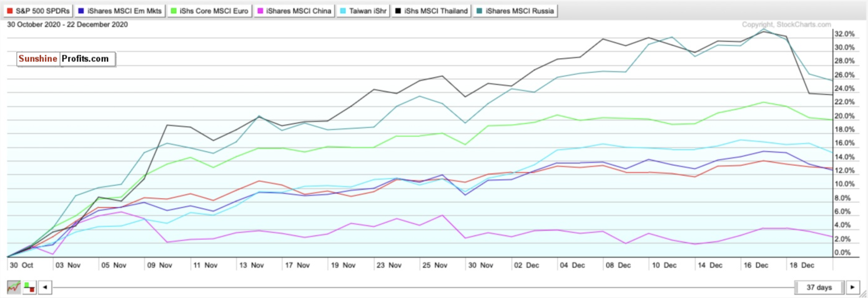Click the 12.0% axis label
This screenshot has width=868, height=298.
[x=844, y=170]
